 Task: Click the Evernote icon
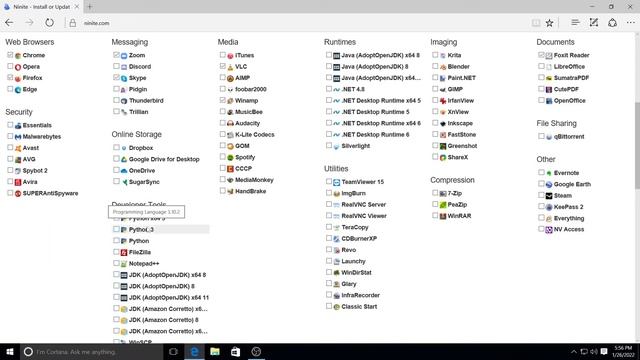click(549, 173)
